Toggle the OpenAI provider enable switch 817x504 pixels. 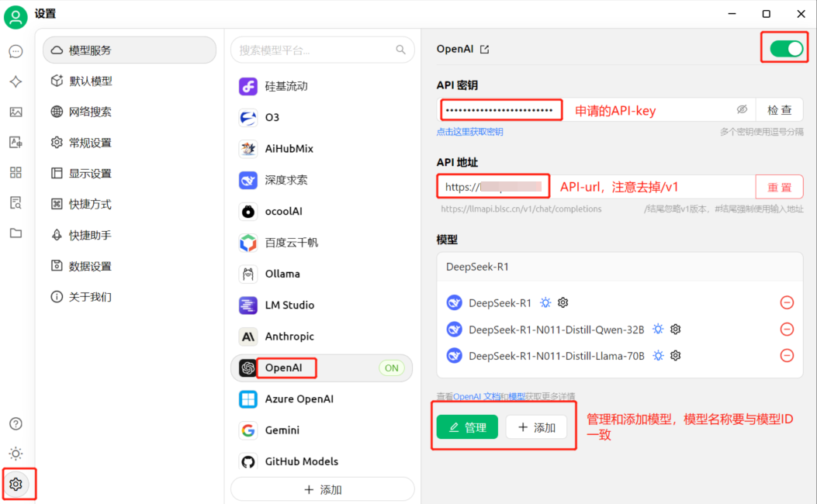click(x=786, y=48)
